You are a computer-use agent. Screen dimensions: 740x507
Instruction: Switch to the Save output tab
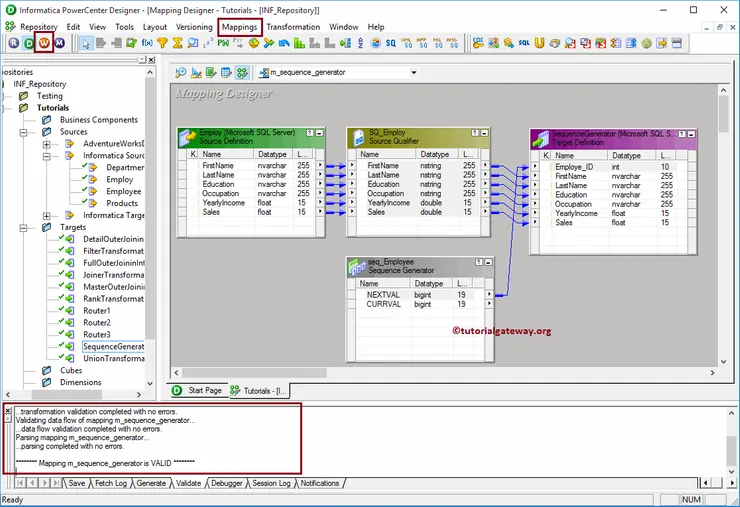click(76, 483)
